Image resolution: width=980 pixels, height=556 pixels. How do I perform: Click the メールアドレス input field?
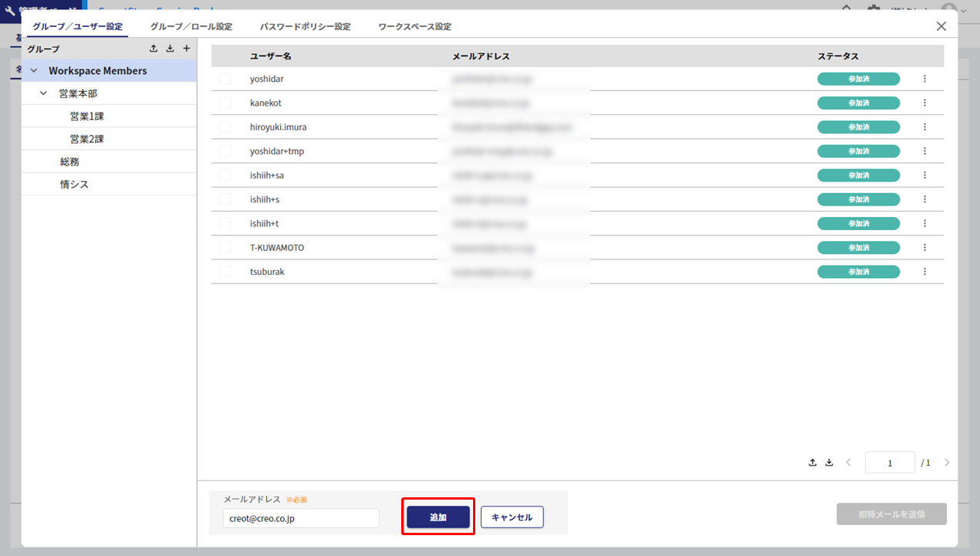[301, 518]
